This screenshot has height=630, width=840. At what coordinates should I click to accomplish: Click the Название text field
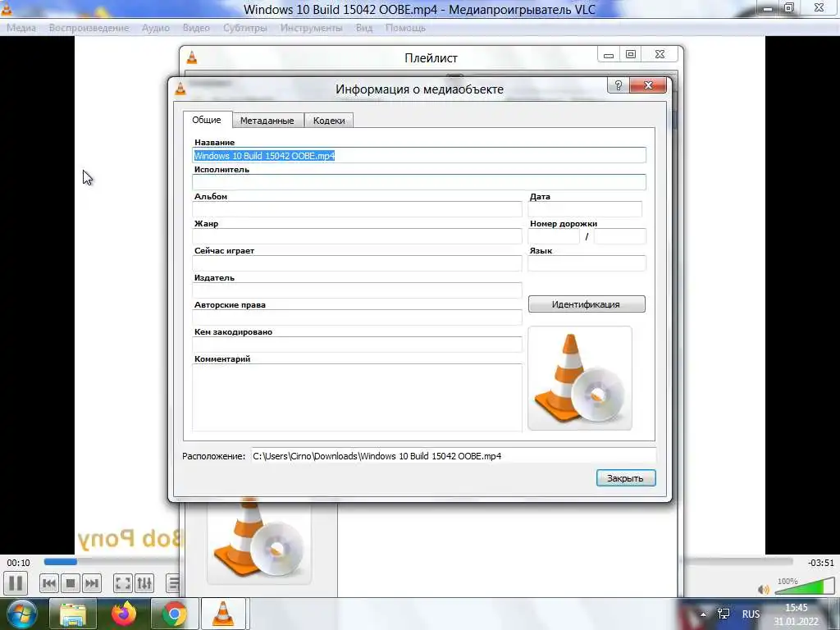pyautogui.click(x=419, y=155)
